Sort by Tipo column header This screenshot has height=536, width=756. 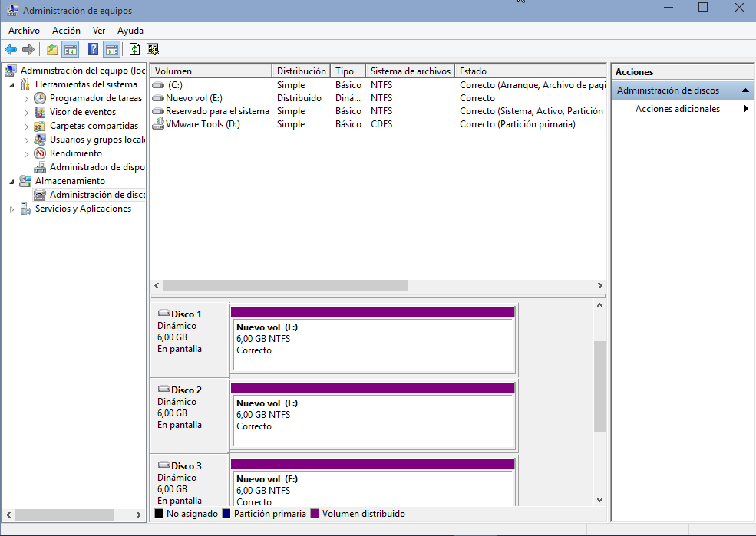click(x=348, y=71)
